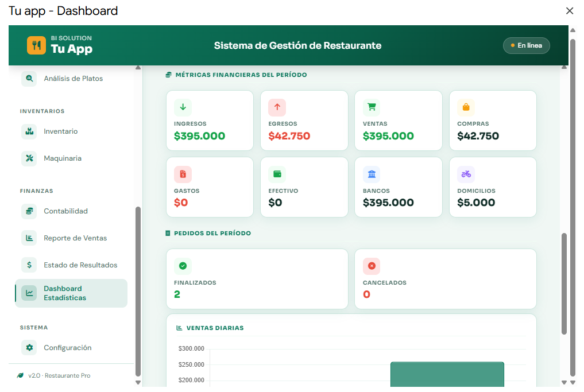
Task: Click the Configuración gear icon
Action: point(29,347)
